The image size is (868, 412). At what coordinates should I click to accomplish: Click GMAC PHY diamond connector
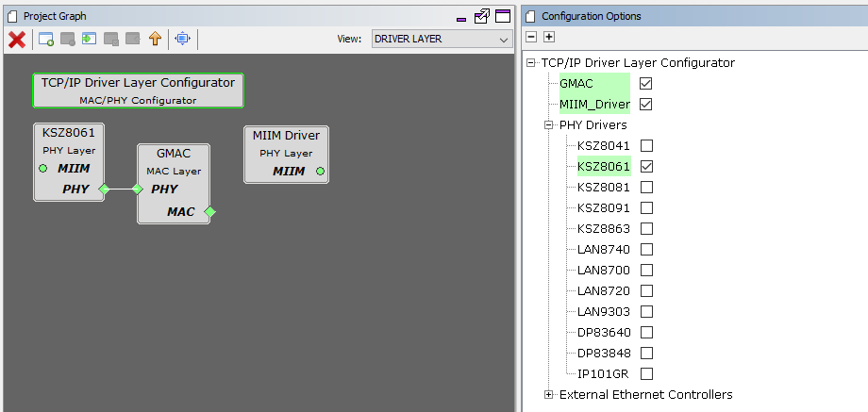[138, 190]
